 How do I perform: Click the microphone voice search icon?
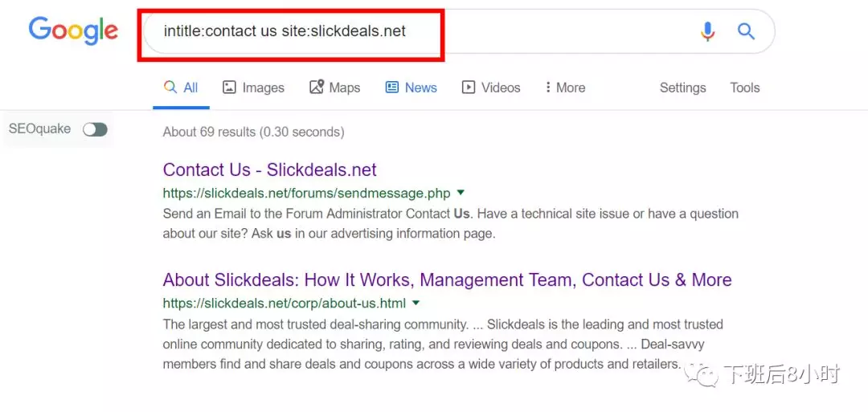coord(707,32)
